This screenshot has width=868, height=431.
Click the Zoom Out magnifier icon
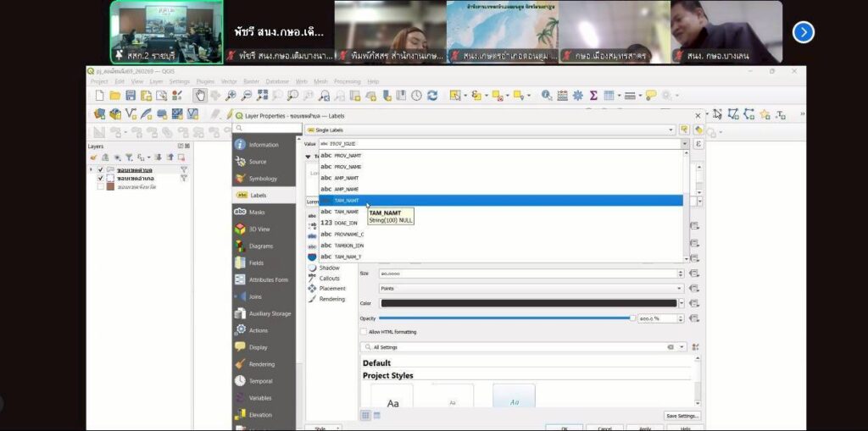247,96
